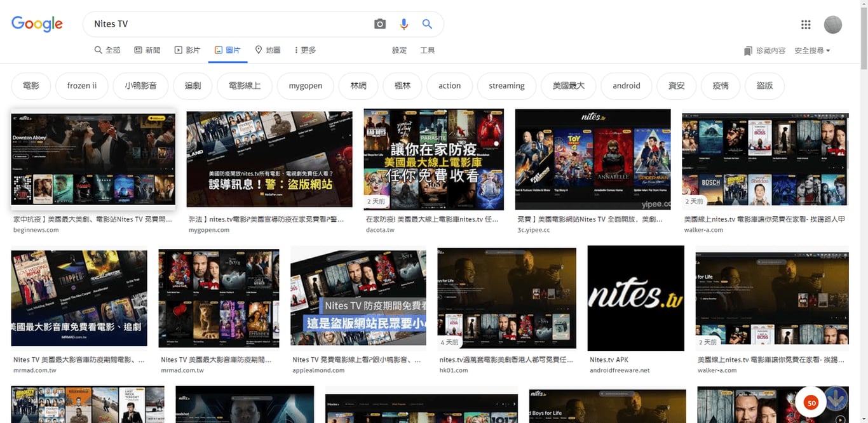Filter by the 盜版 chip
The image size is (868, 423).
click(765, 86)
